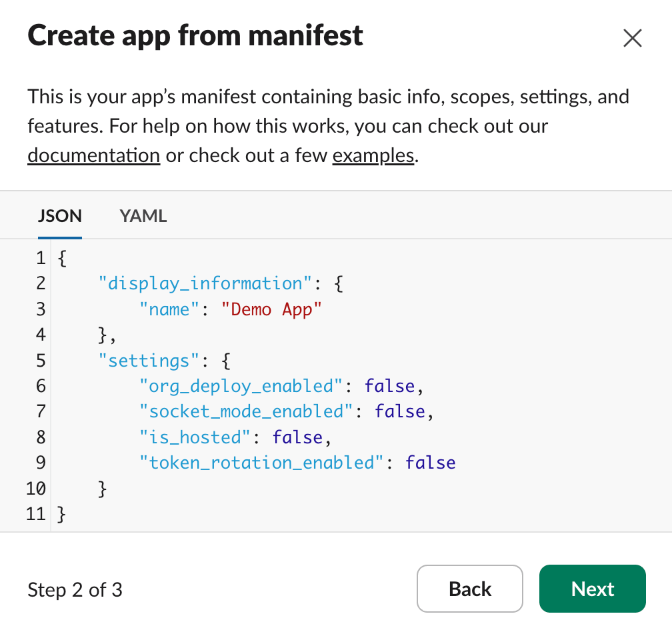Click the "is_hosted" key
This screenshot has height=628, width=672.
[195, 437]
